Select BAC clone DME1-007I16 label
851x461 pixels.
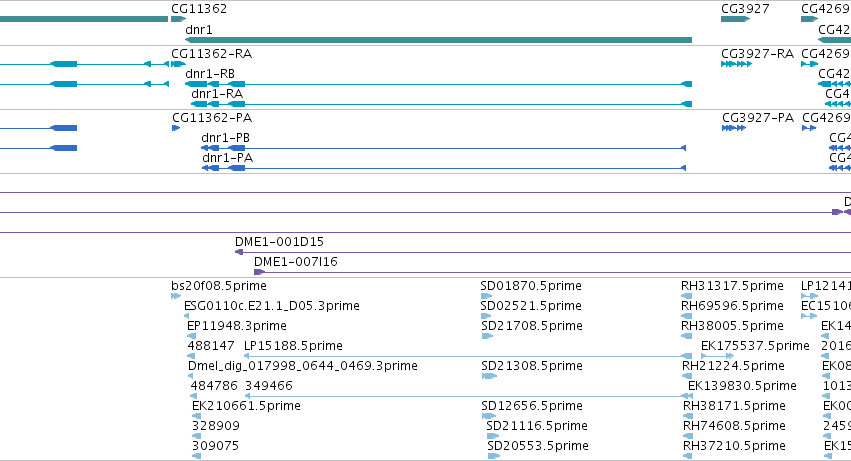[x=296, y=262]
